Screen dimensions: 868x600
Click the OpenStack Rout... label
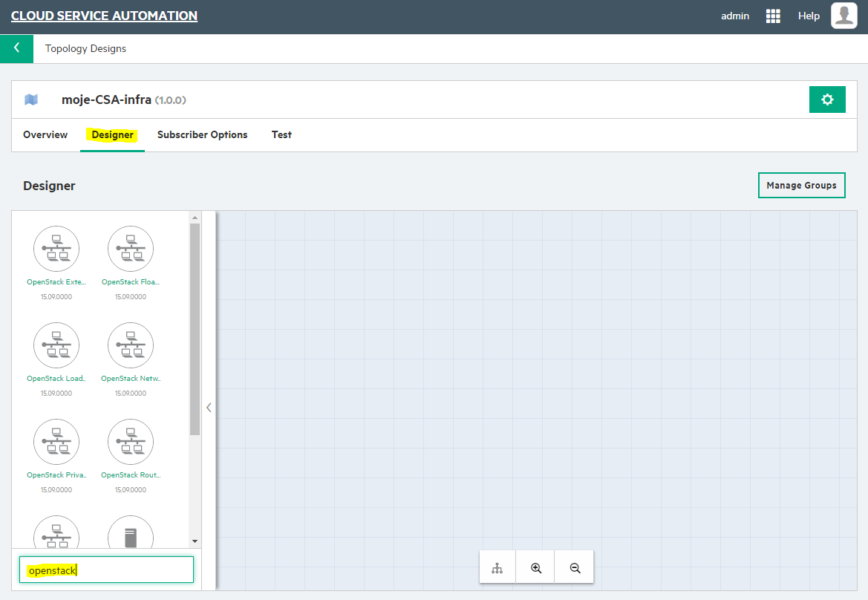[x=131, y=475]
